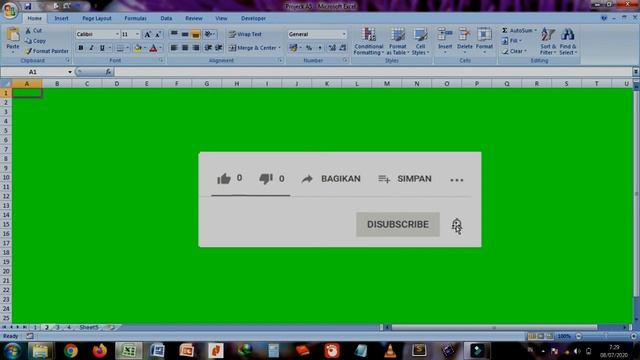Image resolution: width=640 pixels, height=360 pixels.
Task: Select Middle Align vertical alignment
Action: tap(185, 35)
